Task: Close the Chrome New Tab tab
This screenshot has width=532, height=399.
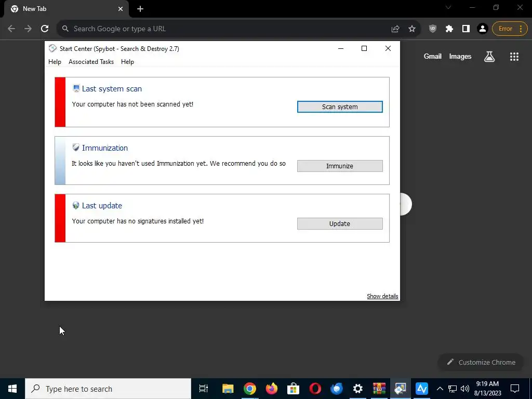Action: (121, 9)
